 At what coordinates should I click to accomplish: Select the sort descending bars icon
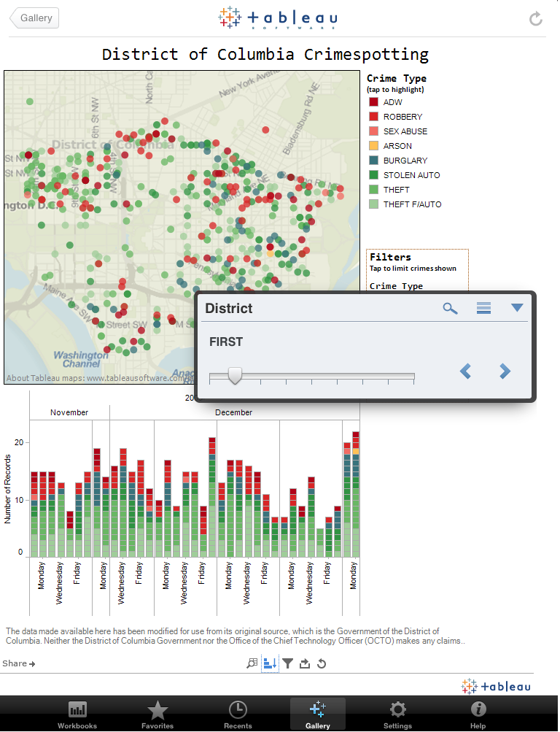coord(270,663)
